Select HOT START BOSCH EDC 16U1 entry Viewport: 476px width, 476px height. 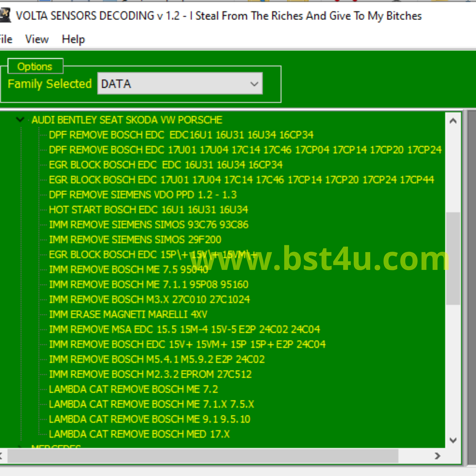(148, 210)
